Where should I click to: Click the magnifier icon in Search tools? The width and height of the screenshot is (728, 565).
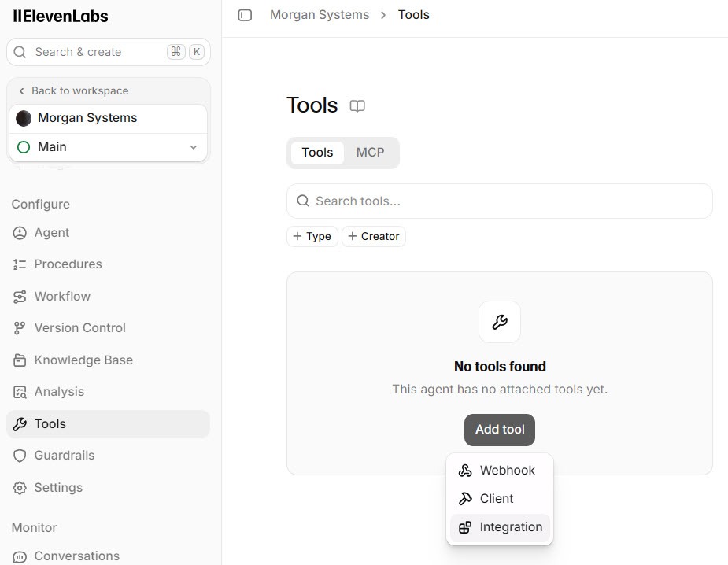tap(303, 201)
